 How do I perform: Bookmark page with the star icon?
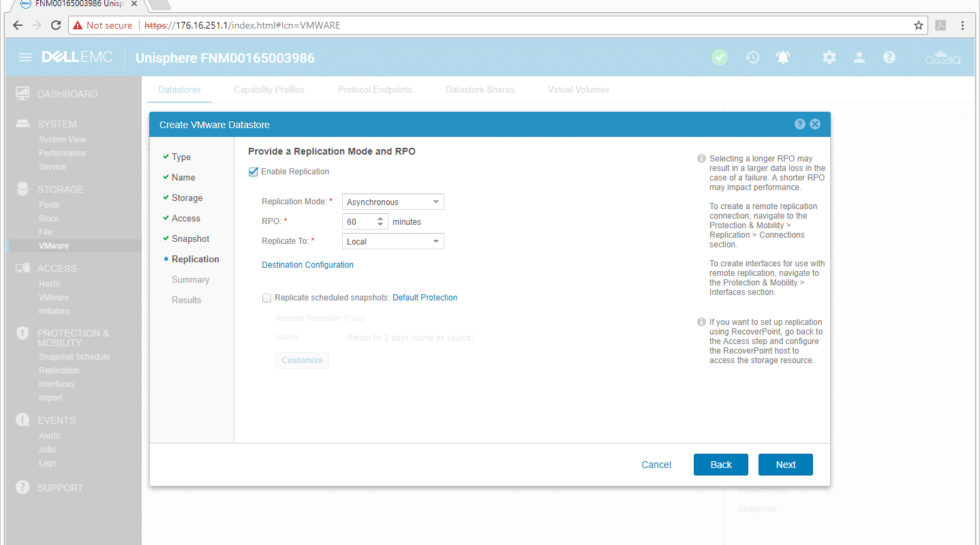tap(918, 25)
